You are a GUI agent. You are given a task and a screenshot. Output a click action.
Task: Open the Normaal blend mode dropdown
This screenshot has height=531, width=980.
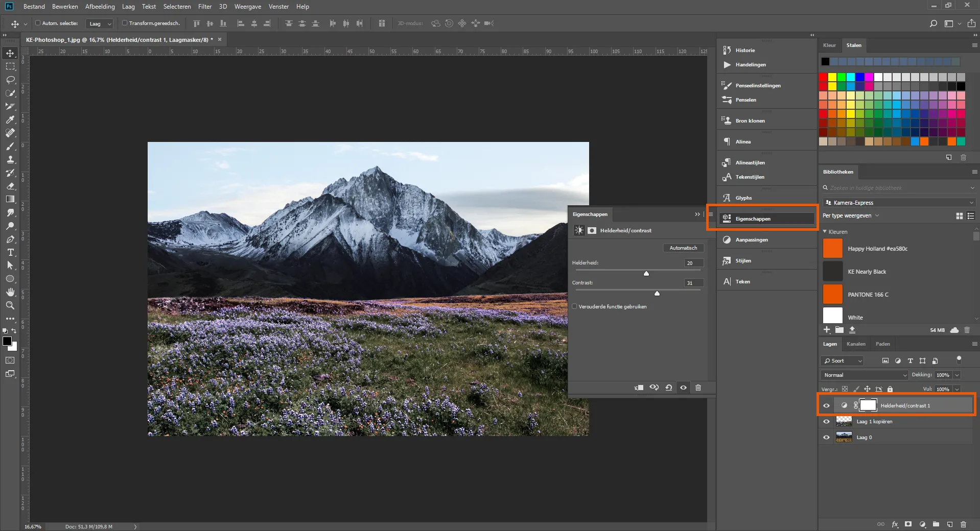coord(865,375)
